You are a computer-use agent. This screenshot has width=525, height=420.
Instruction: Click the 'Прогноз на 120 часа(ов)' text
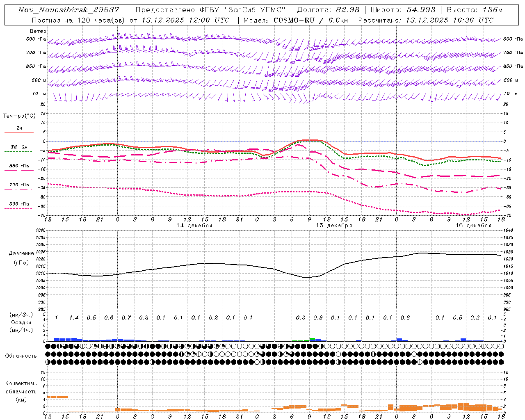coord(79,20)
